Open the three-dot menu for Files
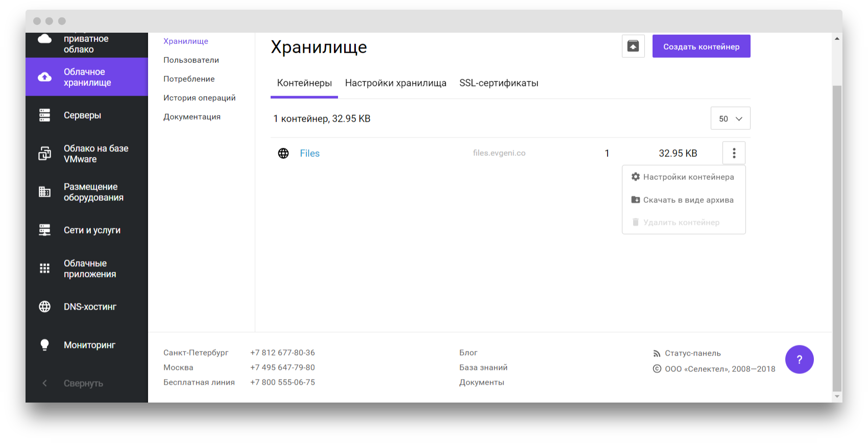Screen dimensions: 868x447 pos(734,153)
